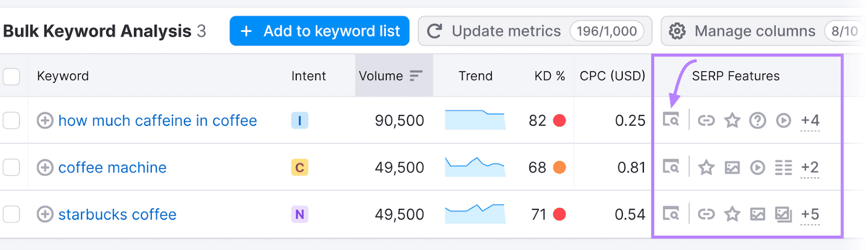Select the 'how much caffeine in coffee' checkbox
Viewport: 868px width, 250px height.
11,120
